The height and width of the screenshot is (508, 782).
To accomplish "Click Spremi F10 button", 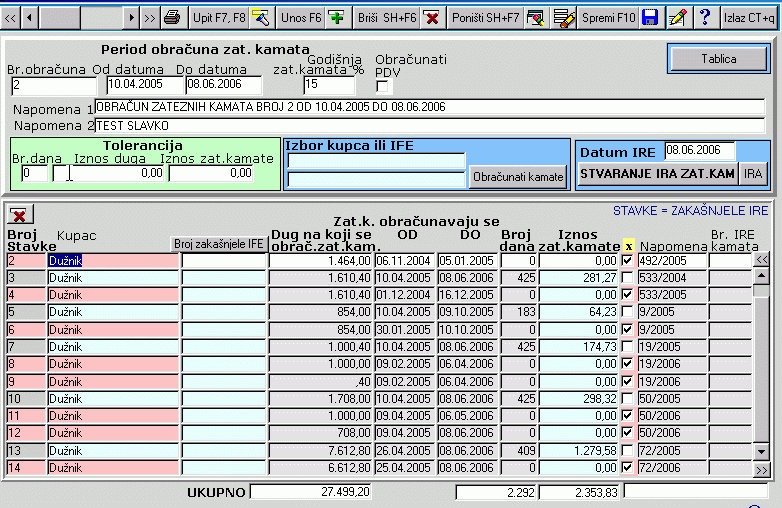I will coord(608,18).
